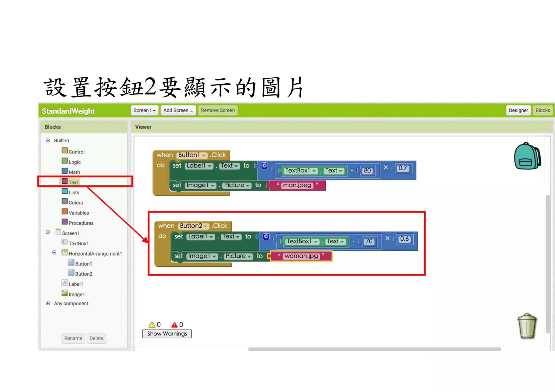Click the blue gear mutator on the Button2 block
This screenshot has height=392, width=555.
[x=266, y=237]
